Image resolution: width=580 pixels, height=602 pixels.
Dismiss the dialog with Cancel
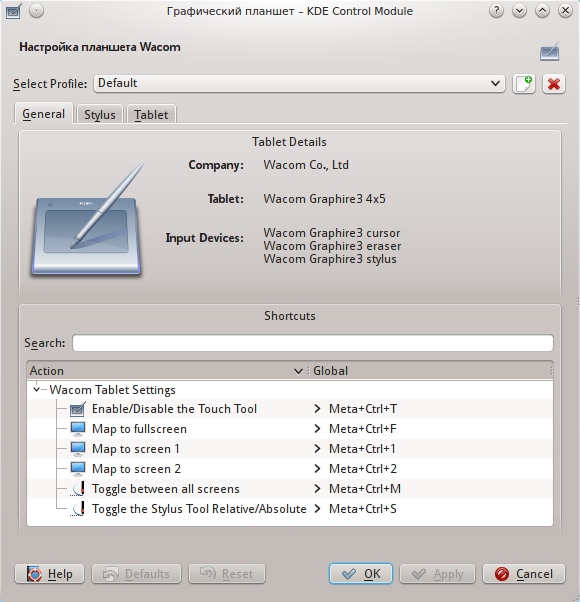[524, 574]
